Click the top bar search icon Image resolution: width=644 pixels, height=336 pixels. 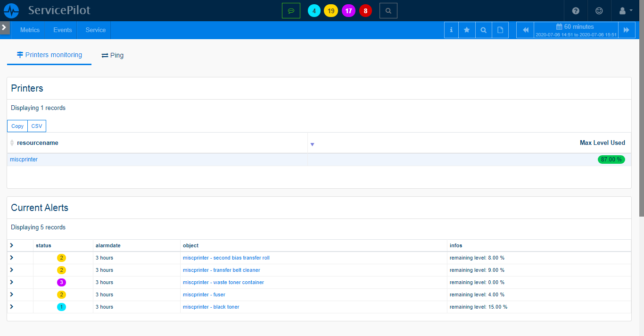[388, 10]
